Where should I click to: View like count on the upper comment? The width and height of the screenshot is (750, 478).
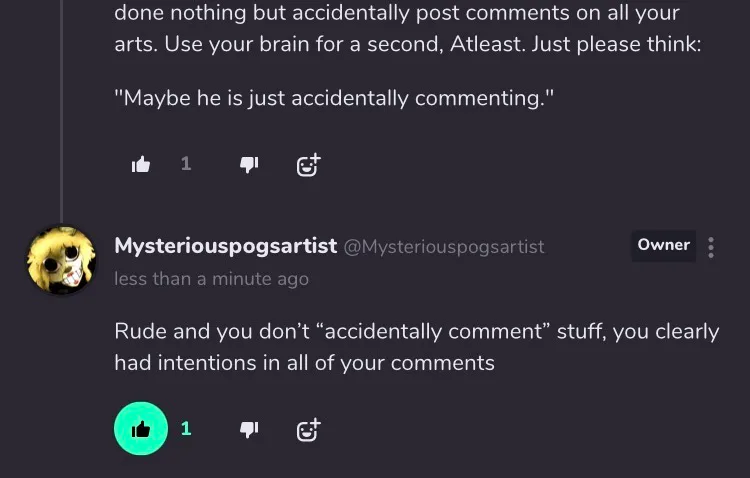(x=186, y=164)
